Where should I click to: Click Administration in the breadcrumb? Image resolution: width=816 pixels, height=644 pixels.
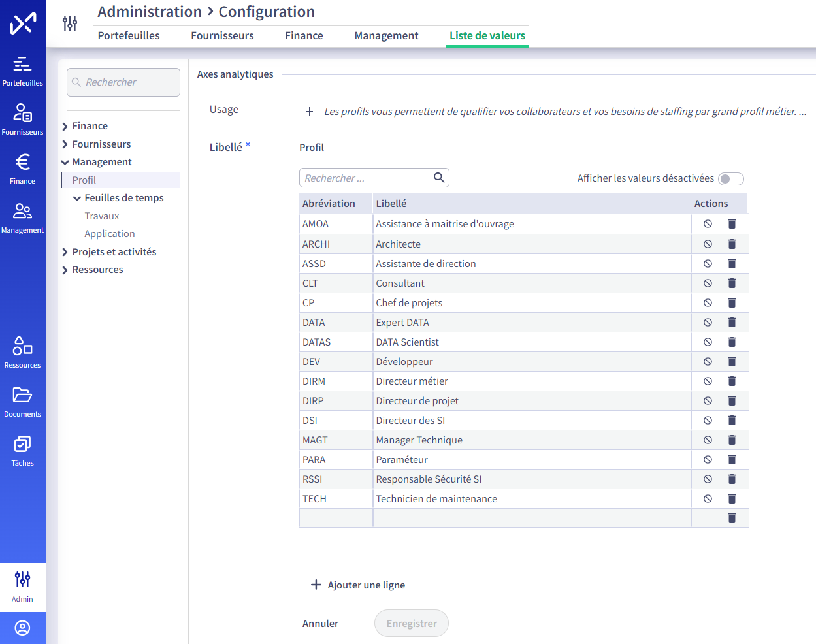pos(150,12)
